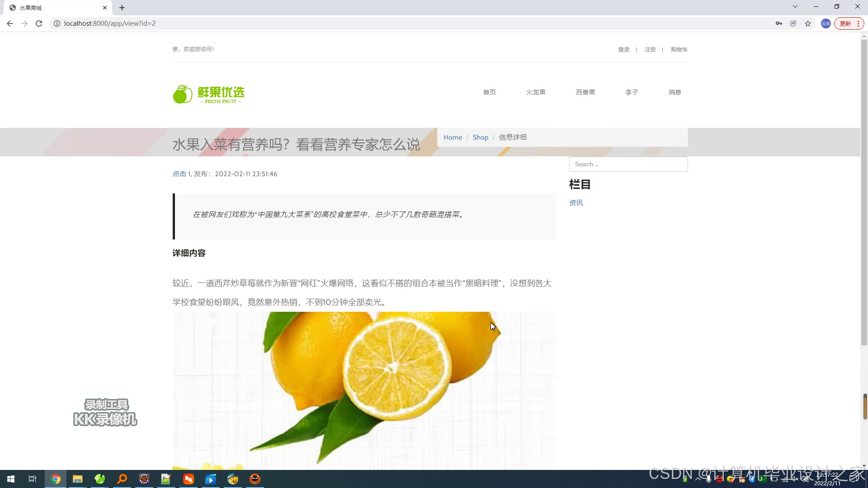Click the 详细内容 heading
Viewport: 868px width, 488px height.
189,253
